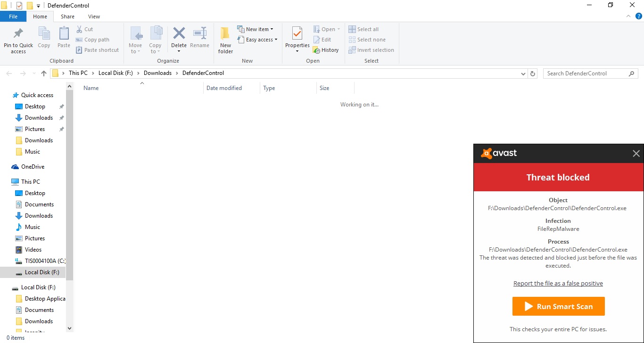The image size is (644, 343).
Task: Open the Move to menu
Action: click(x=135, y=40)
